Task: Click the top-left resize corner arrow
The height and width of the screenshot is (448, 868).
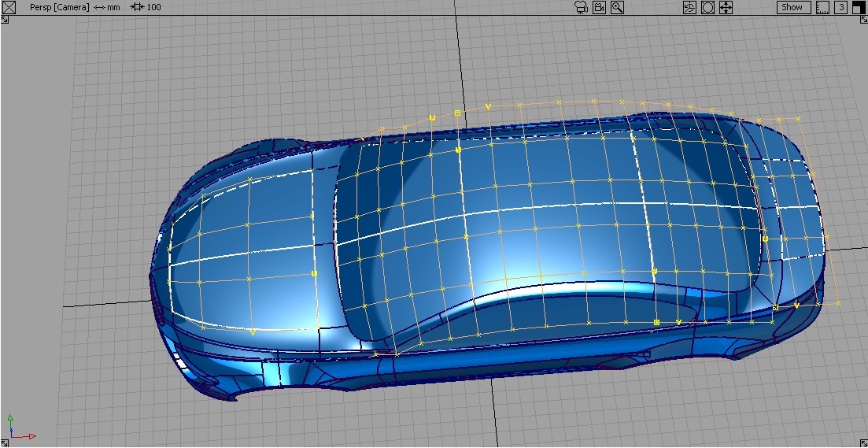Action: point(5,20)
